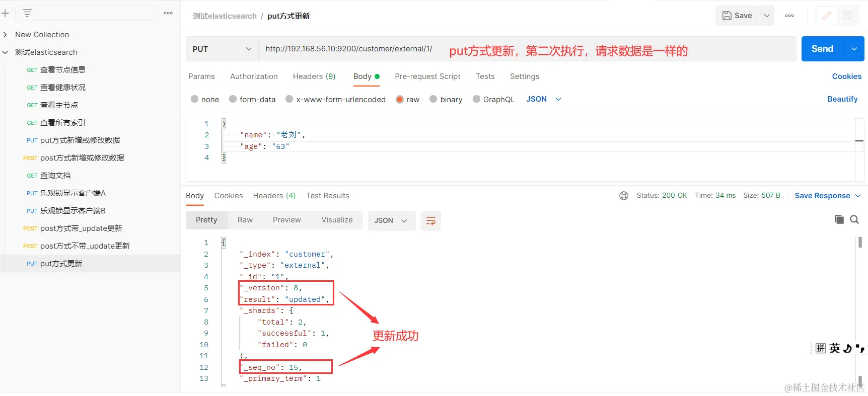This screenshot has height=396, width=868.
Task: Open the PUT method dropdown
Action: (x=222, y=49)
